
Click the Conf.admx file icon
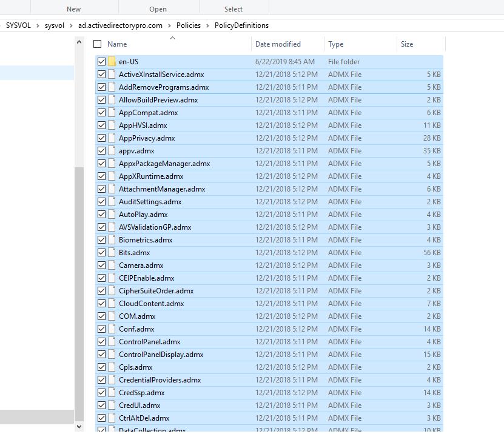point(112,329)
